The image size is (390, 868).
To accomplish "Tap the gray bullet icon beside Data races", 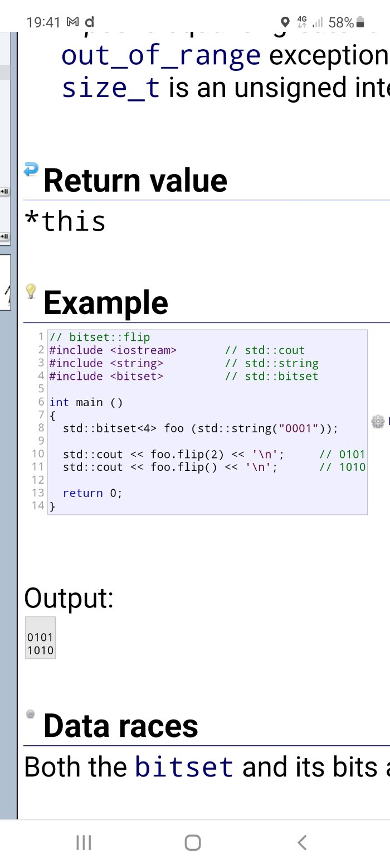I will pos(31,714).
